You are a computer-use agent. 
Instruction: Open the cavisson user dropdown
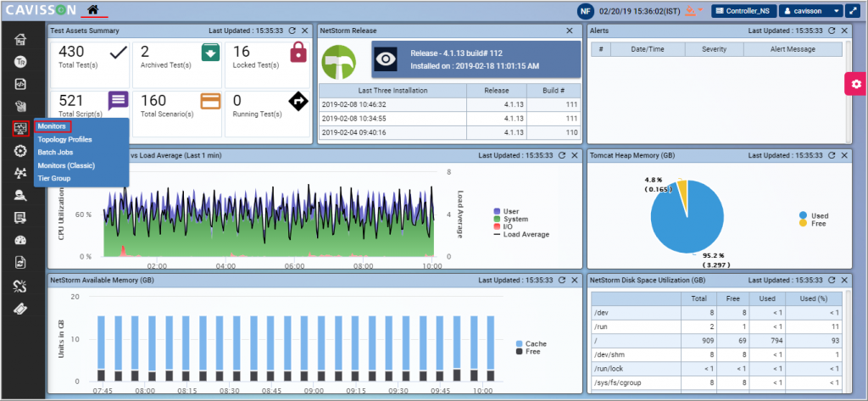[811, 10]
